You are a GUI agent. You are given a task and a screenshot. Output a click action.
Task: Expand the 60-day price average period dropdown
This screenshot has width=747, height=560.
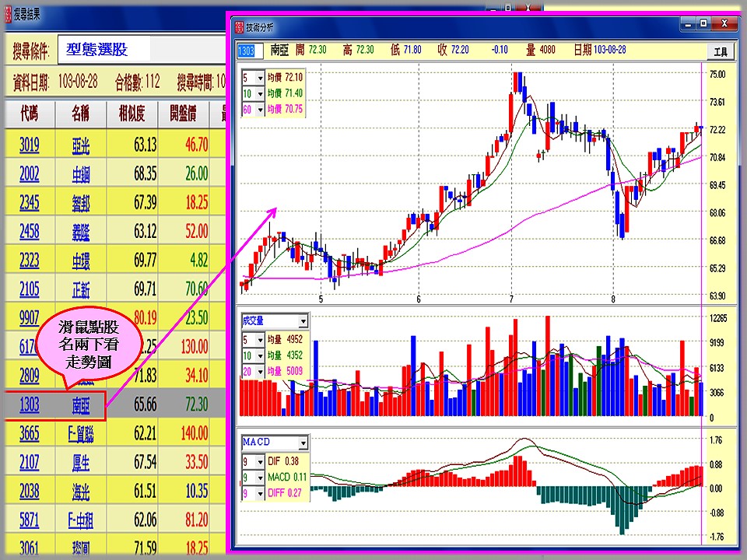(260, 109)
